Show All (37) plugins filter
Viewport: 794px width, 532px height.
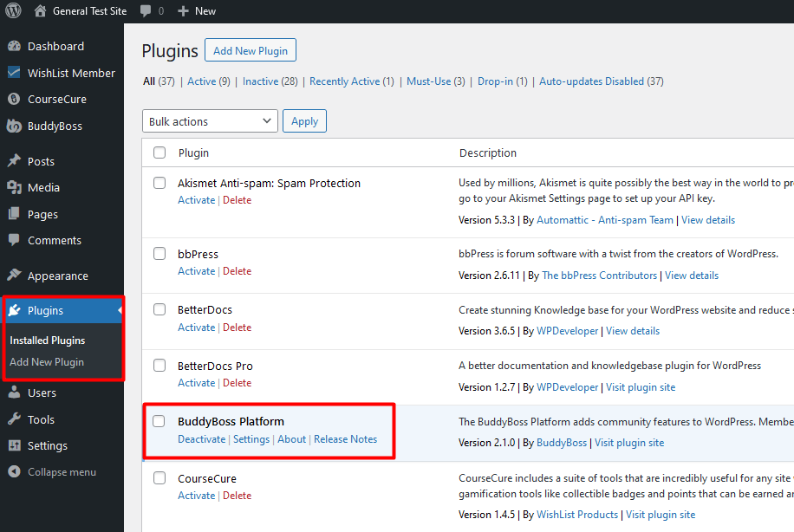159,81
